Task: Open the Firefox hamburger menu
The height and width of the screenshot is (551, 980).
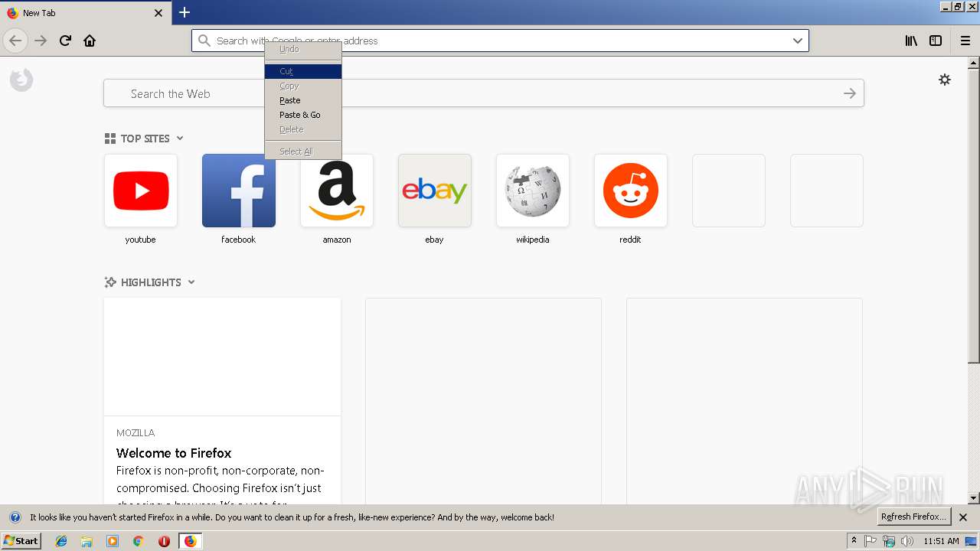Action: [965, 41]
